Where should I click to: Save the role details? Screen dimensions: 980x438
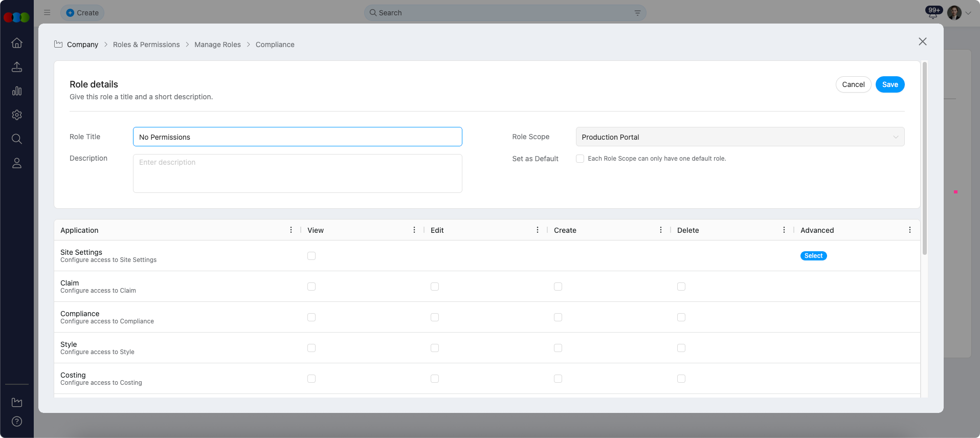(x=889, y=84)
